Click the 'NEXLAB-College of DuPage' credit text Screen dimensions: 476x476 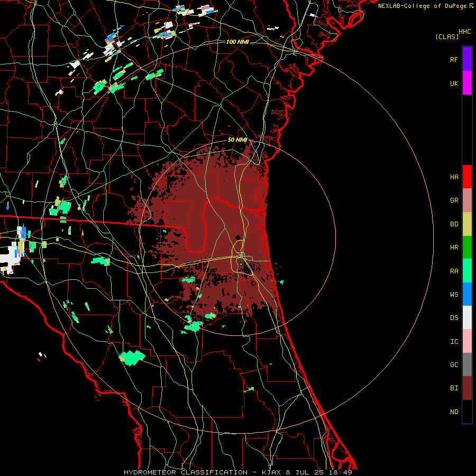pos(422,6)
